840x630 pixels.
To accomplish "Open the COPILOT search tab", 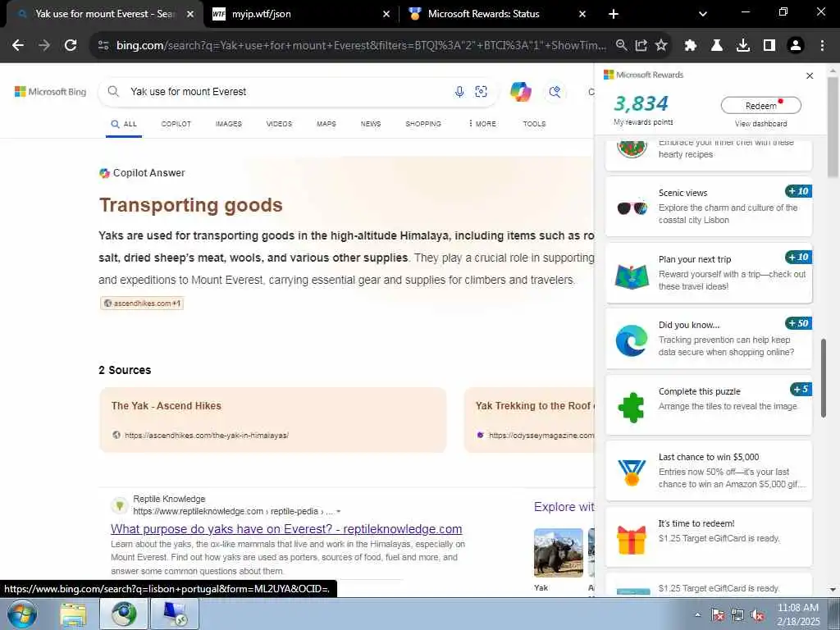I will 176,124.
